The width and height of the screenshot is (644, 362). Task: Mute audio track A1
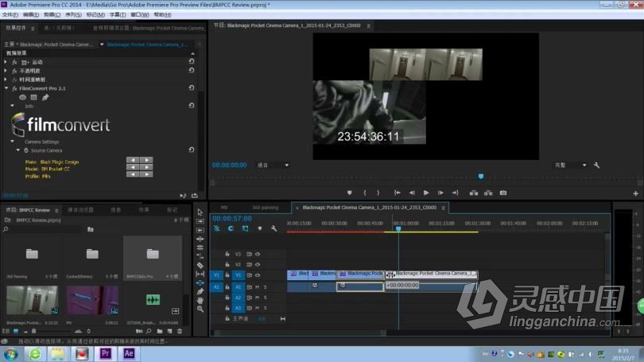point(258,286)
